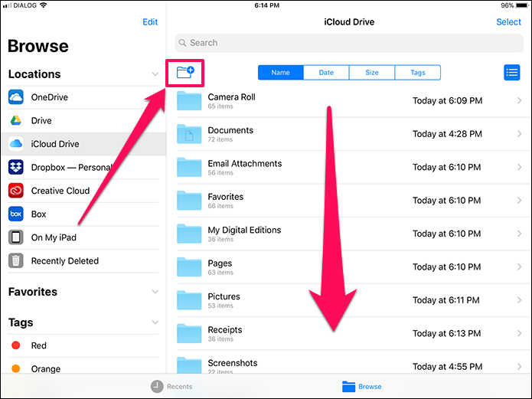Image resolution: width=532 pixels, height=399 pixels.
Task: Create a new folder with the folder-plus icon
Action: pos(185,72)
